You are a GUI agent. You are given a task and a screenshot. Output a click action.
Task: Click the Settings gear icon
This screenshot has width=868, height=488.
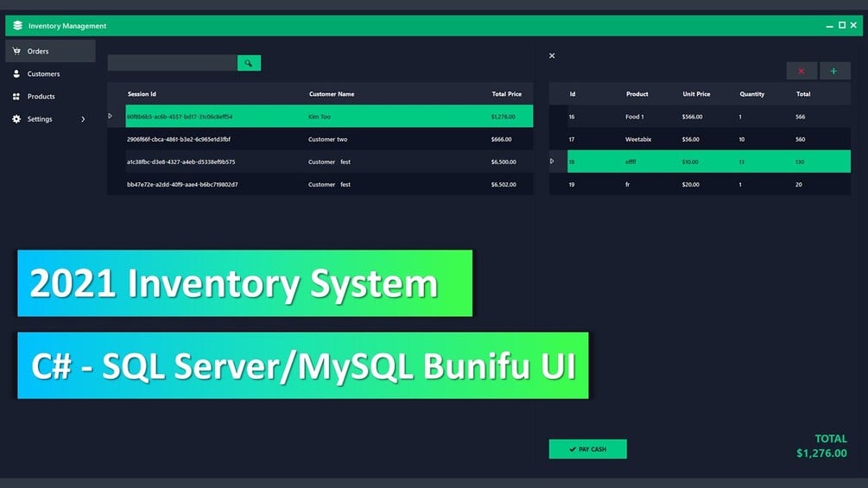[16, 119]
